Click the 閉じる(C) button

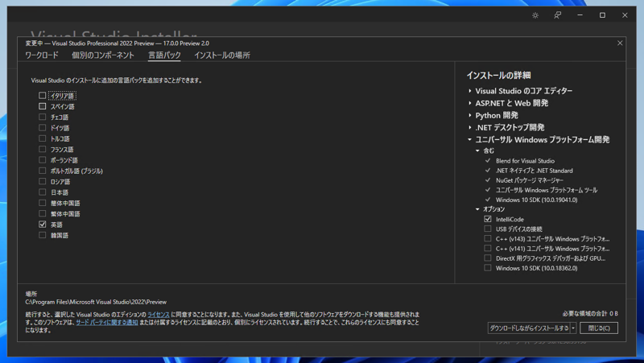pos(599,328)
